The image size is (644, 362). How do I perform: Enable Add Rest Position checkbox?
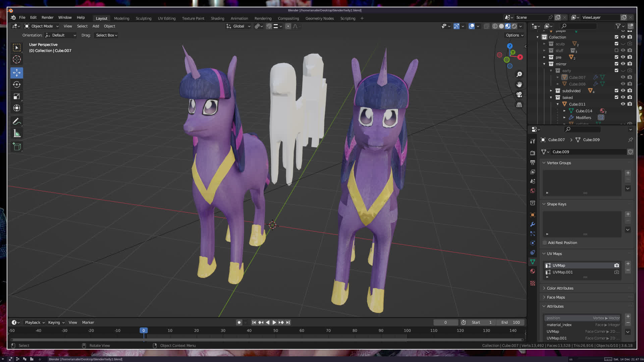tap(545, 243)
